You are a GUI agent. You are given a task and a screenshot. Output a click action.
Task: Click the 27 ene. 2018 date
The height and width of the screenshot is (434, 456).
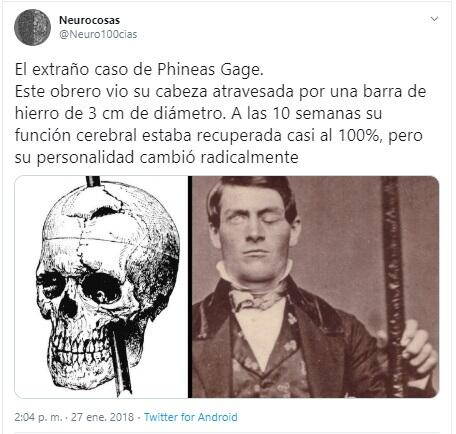pyautogui.click(x=102, y=417)
